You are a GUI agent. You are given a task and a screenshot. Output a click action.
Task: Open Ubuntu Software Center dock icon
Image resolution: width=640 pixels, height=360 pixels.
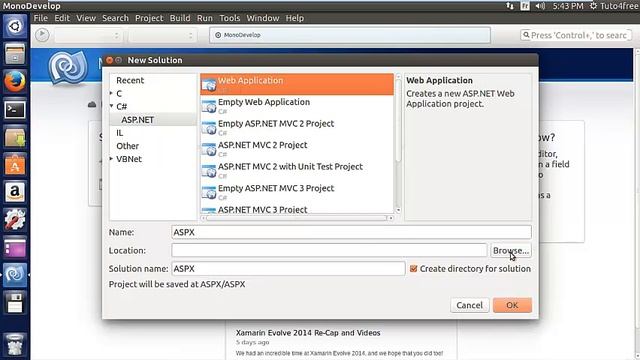coord(15,164)
